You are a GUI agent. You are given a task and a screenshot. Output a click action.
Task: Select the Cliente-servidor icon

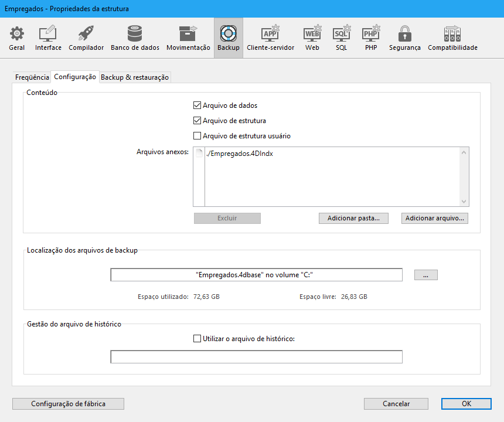pos(270,38)
